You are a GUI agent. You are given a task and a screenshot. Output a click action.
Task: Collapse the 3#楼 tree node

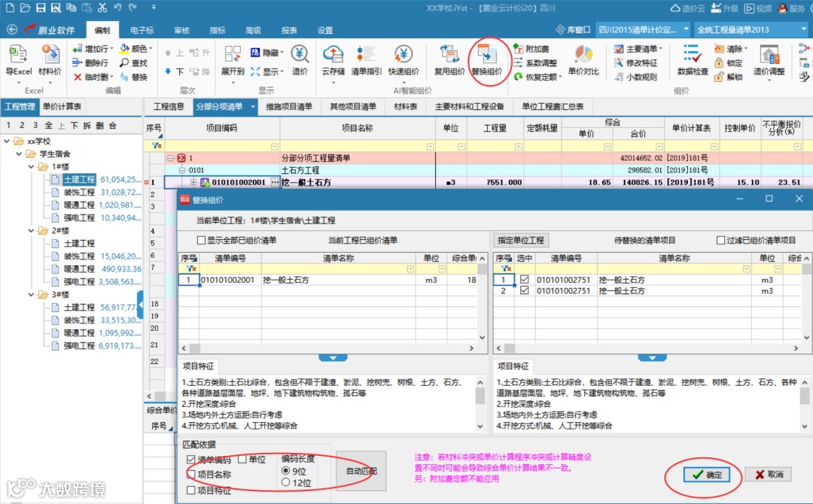(32, 294)
